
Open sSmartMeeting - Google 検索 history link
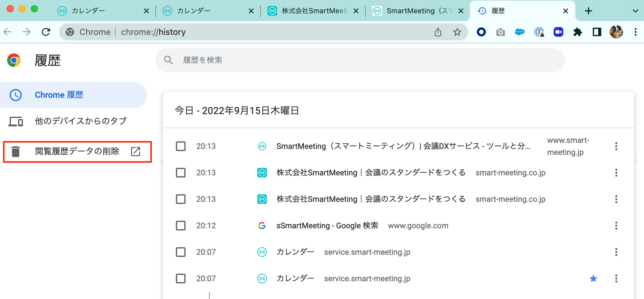point(327,226)
